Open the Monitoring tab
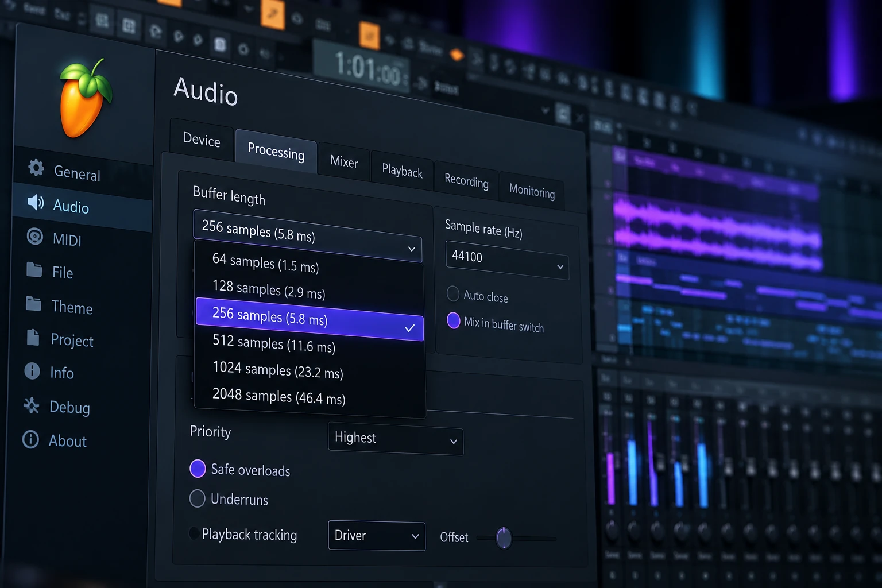Viewport: 882px width, 588px height. tap(532, 191)
